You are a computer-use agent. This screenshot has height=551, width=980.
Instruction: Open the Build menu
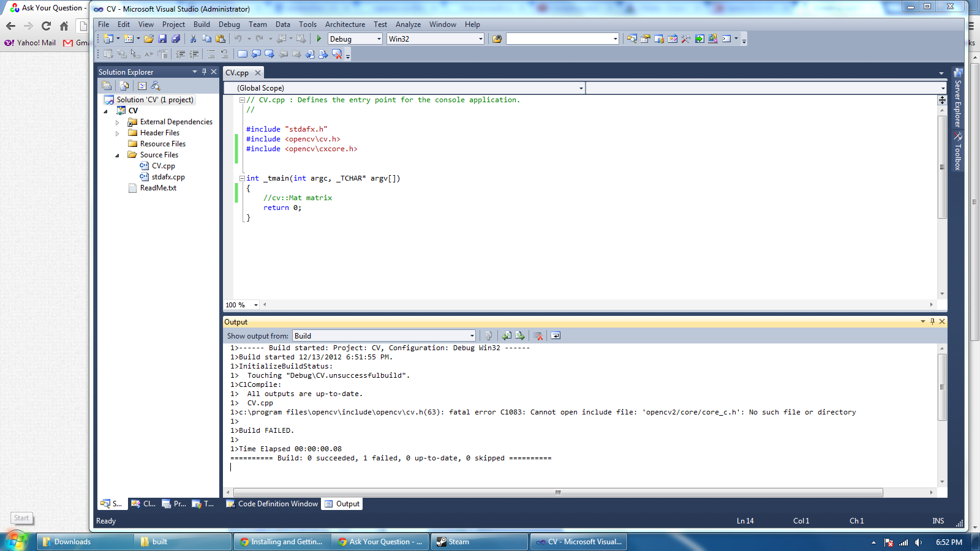(x=202, y=24)
